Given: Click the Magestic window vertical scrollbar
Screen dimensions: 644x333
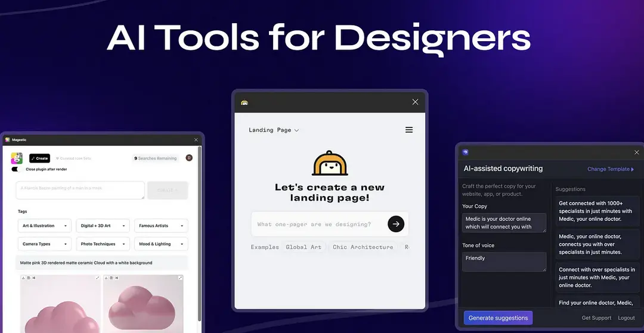Looking at the screenshot, I should pyautogui.click(x=200, y=234).
